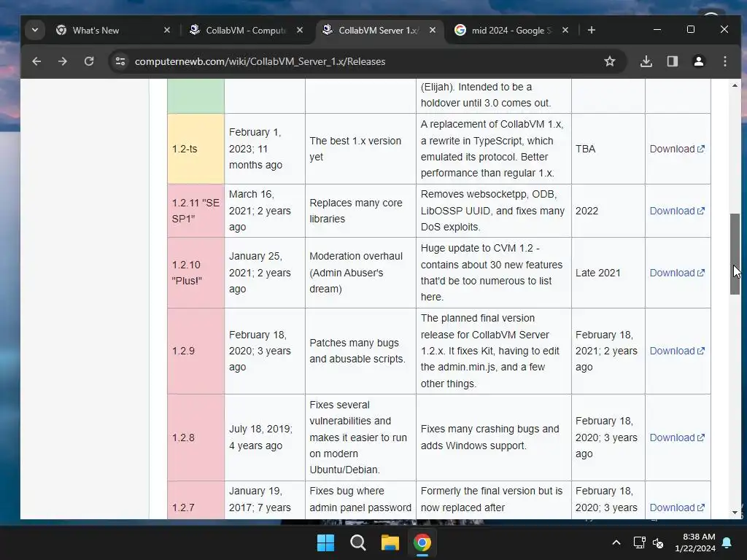The width and height of the screenshot is (747, 560).
Task: Click the 1.2.9 version cell
Action: point(196,351)
